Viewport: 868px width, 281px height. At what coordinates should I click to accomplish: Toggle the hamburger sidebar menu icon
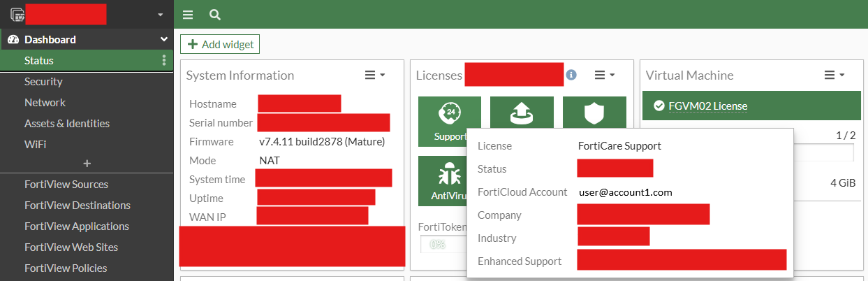point(187,14)
